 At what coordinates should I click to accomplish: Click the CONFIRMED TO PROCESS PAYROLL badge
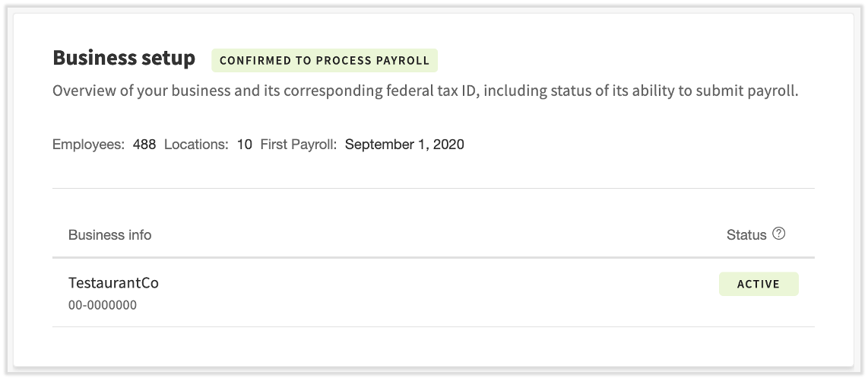325,61
